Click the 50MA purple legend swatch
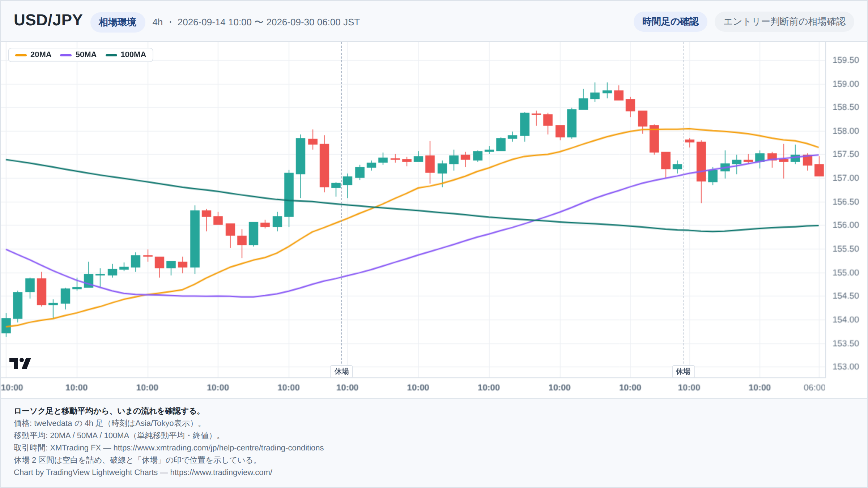The height and width of the screenshot is (488, 868). click(x=66, y=55)
